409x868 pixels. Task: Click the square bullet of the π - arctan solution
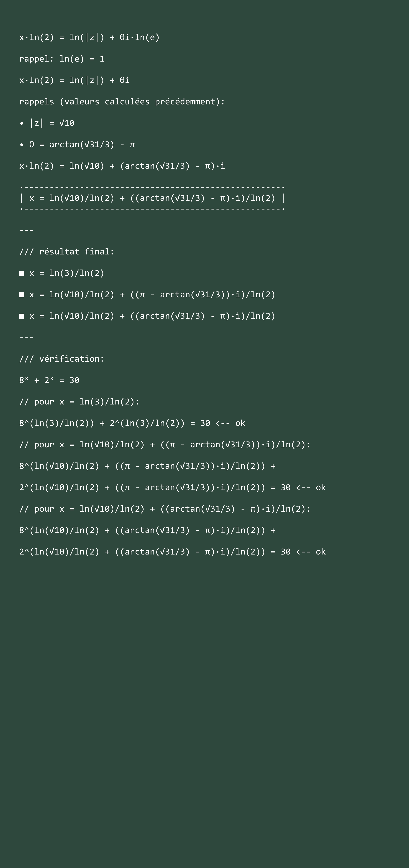pos(22,295)
